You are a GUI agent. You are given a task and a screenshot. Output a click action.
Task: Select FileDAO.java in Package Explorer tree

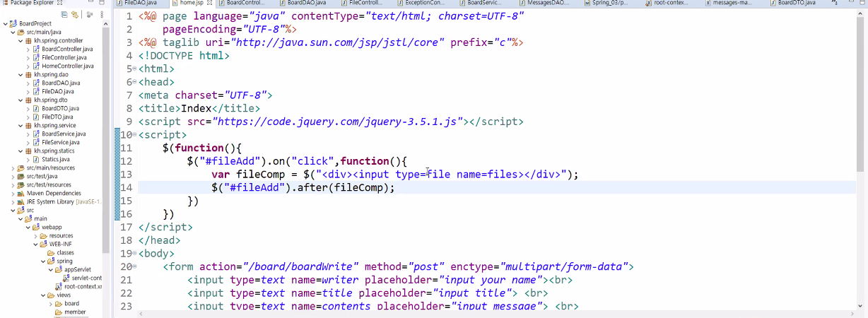pyautogui.click(x=58, y=92)
